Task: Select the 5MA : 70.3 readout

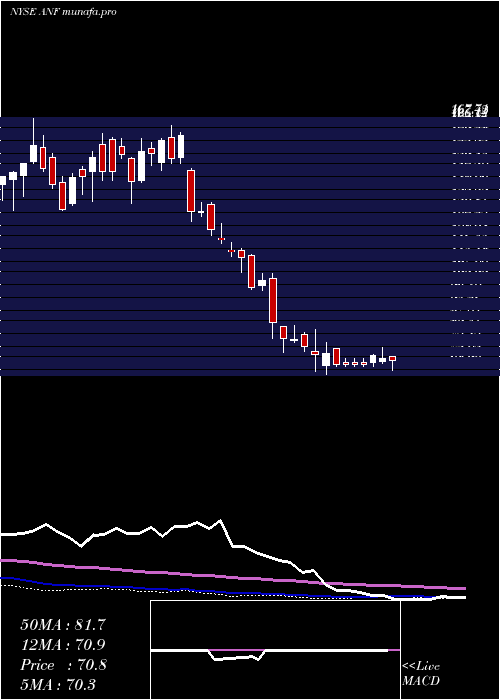Action: [58, 684]
